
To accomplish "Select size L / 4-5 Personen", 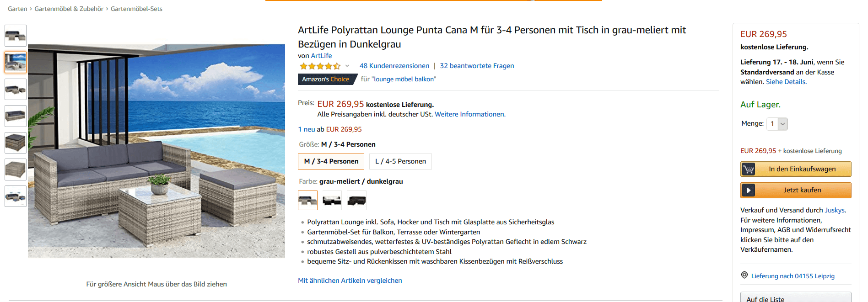I will pos(400,161).
